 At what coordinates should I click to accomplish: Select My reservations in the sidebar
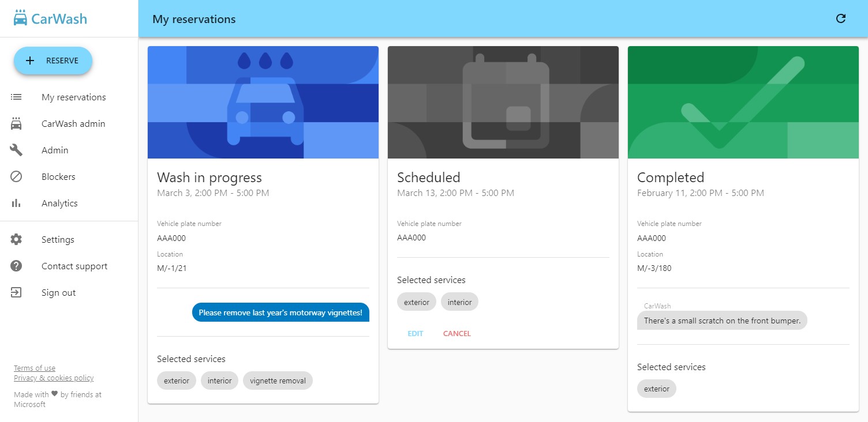pyautogui.click(x=73, y=97)
